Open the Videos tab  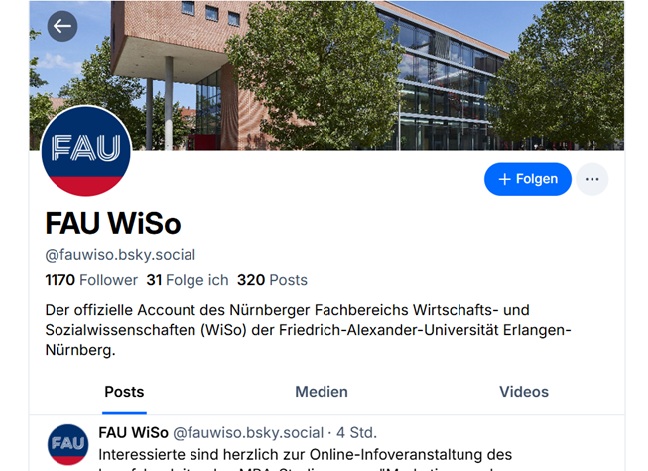click(x=524, y=392)
